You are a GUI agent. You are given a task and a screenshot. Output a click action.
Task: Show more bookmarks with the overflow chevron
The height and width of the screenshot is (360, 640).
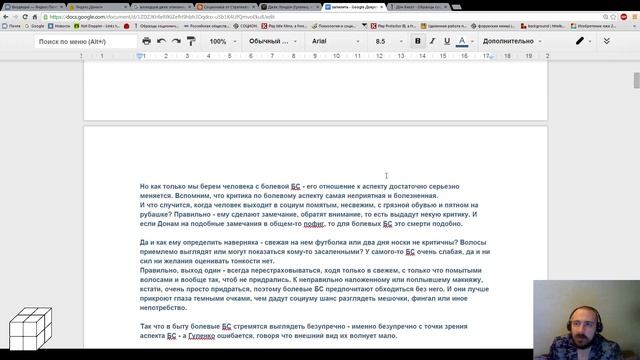[635, 26]
